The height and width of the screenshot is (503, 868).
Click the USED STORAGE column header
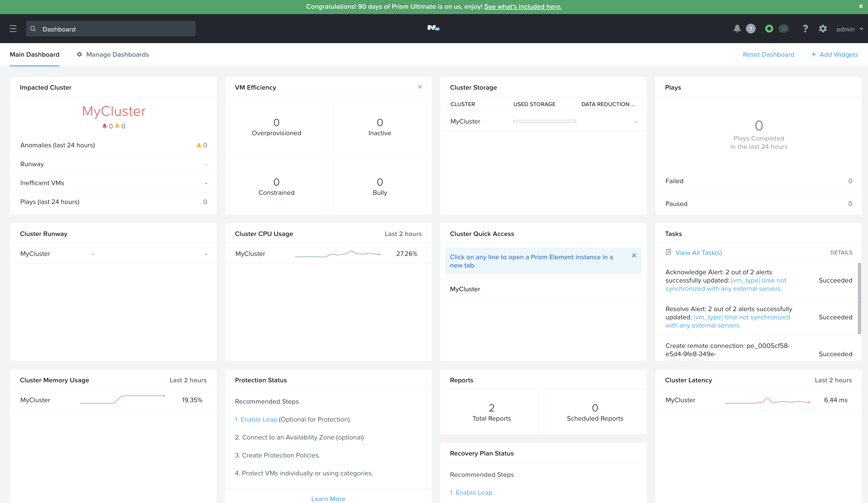(534, 104)
